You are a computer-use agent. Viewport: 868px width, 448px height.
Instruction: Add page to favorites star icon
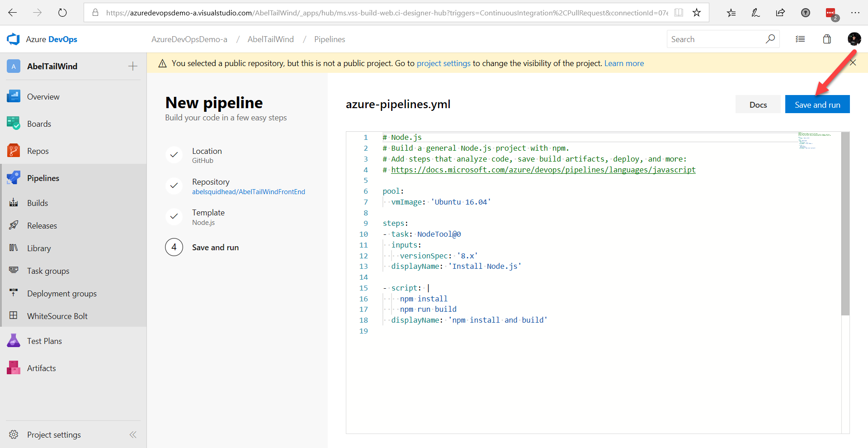click(x=697, y=13)
